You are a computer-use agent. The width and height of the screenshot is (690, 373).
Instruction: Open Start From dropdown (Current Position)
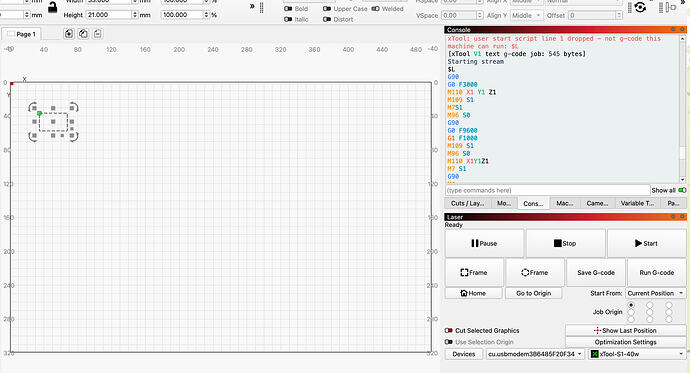pyautogui.click(x=655, y=293)
